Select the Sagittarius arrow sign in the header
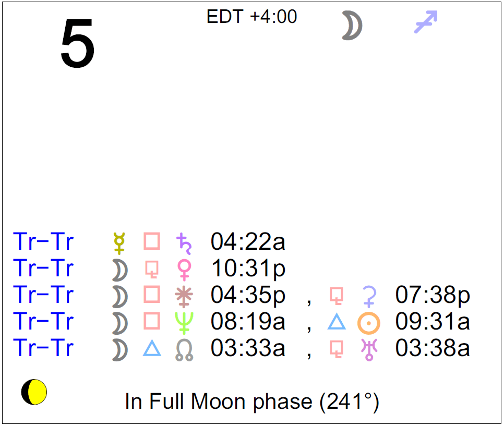Screen dimensions: 504x426 pyautogui.click(x=426, y=22)
